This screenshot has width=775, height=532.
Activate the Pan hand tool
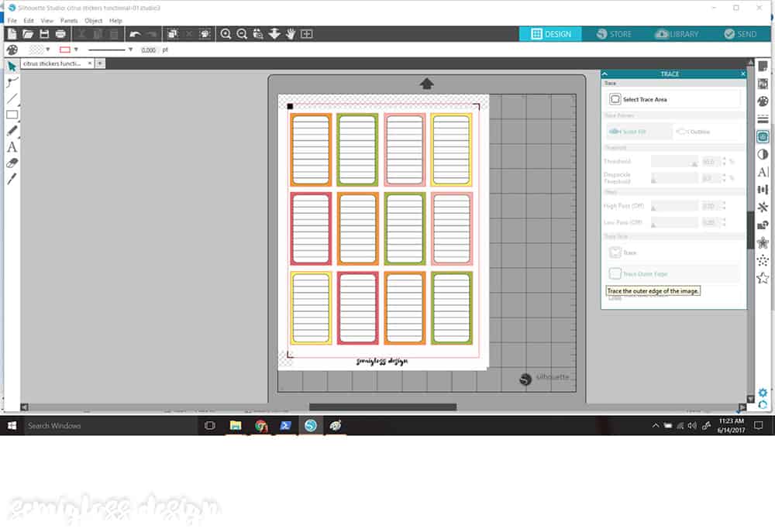click(291, 33)
